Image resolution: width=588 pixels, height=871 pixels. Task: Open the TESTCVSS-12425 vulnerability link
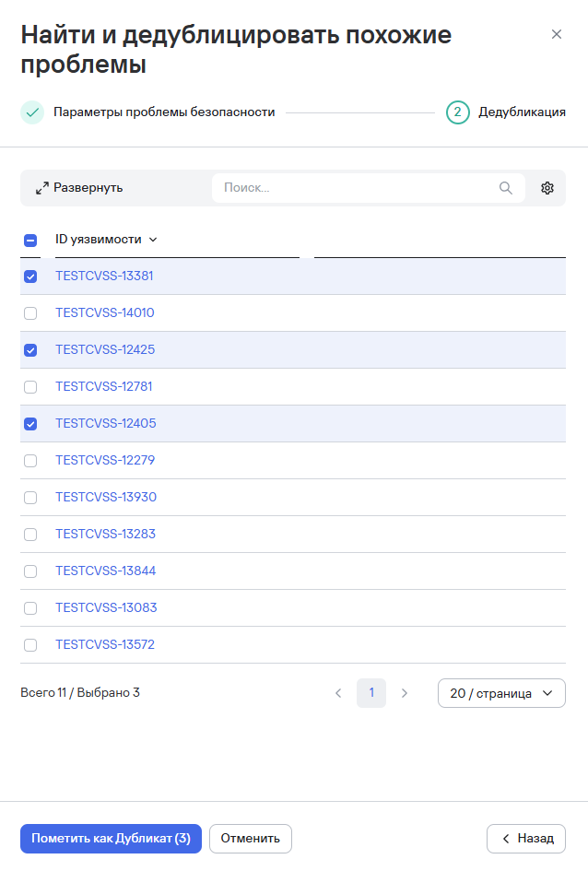pos(105,350)
